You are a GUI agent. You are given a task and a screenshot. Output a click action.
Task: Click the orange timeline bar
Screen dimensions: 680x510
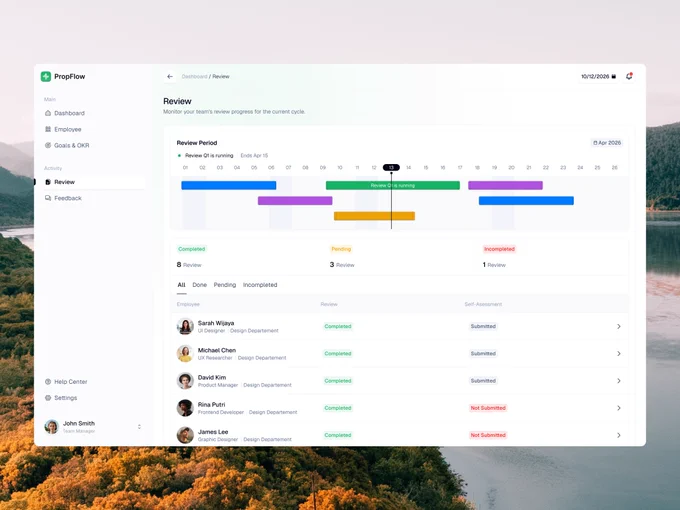point(374,216)
